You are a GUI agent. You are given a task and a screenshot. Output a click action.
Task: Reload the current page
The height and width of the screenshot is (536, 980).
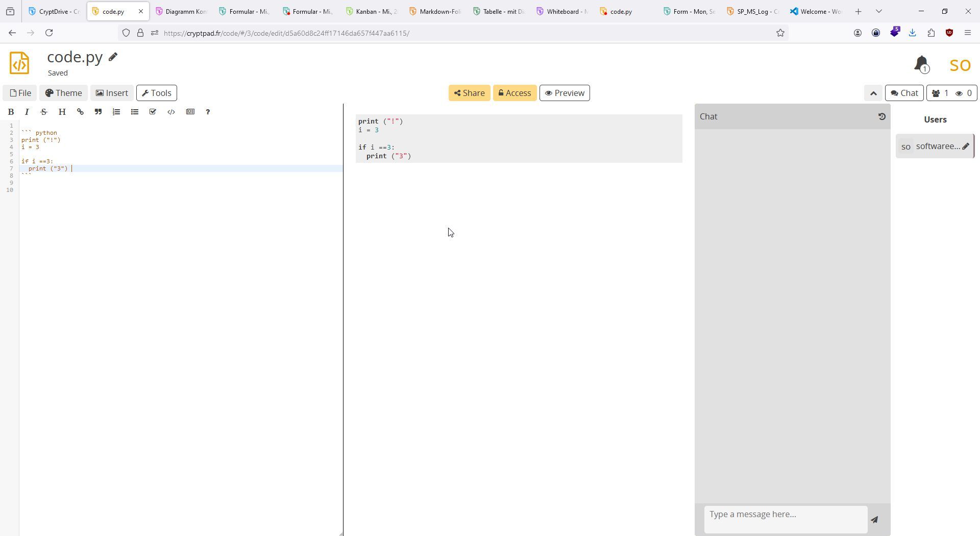coord(49,33)
